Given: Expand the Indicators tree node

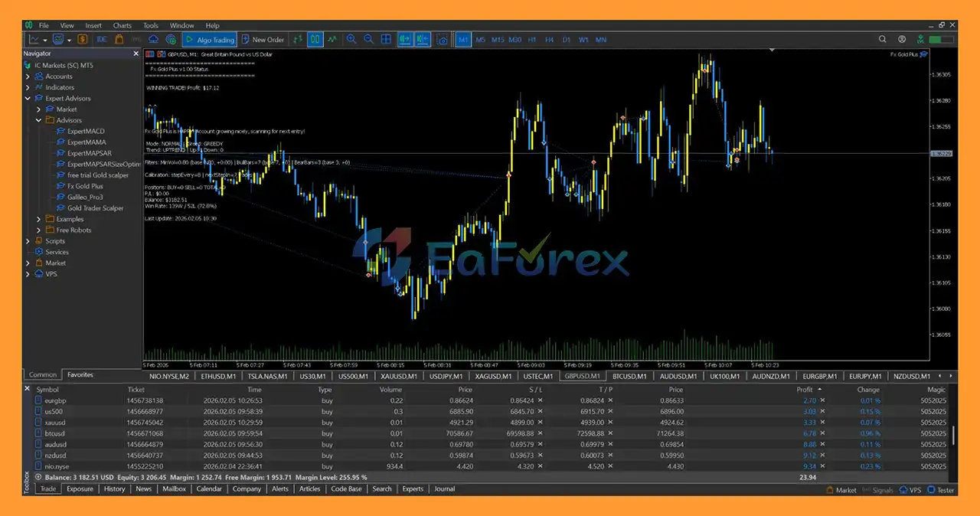Looking at the screenshot, I should 28,87.
